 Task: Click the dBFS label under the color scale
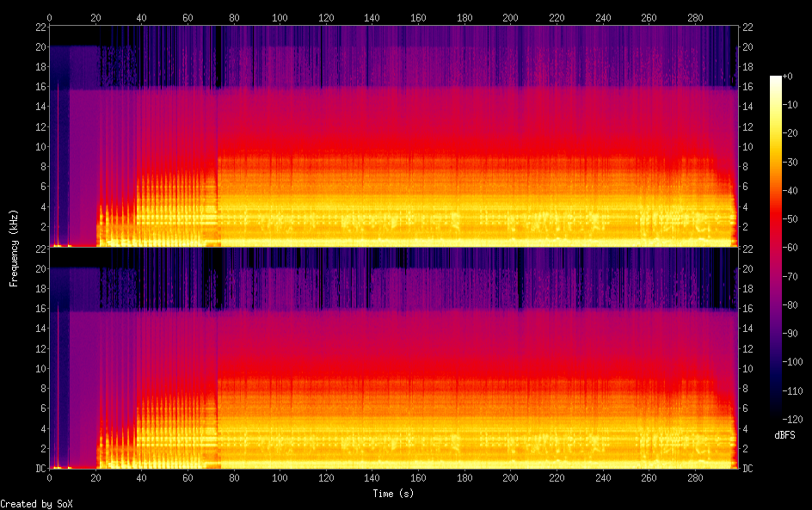pyautogui.click(x=784, y=435)
